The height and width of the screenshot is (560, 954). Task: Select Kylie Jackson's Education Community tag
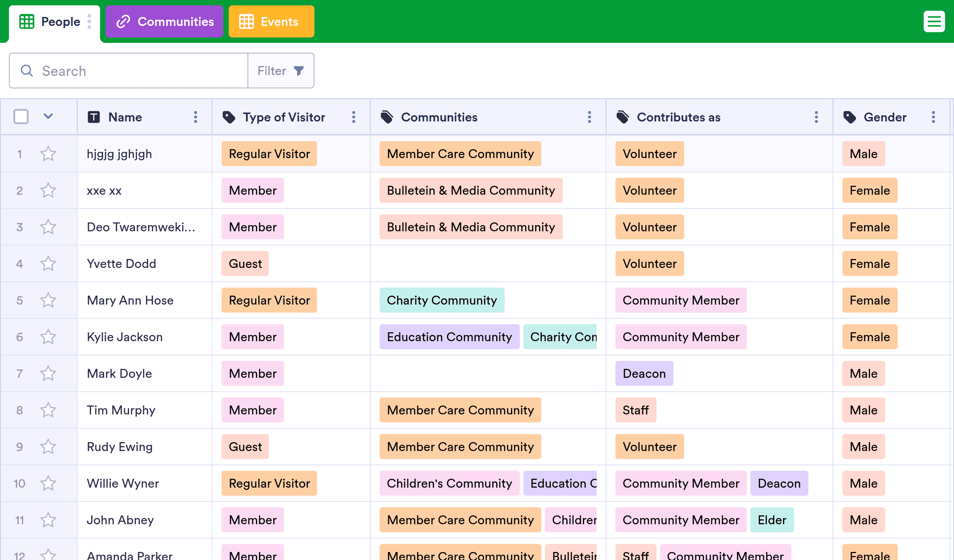pos(449,337)
